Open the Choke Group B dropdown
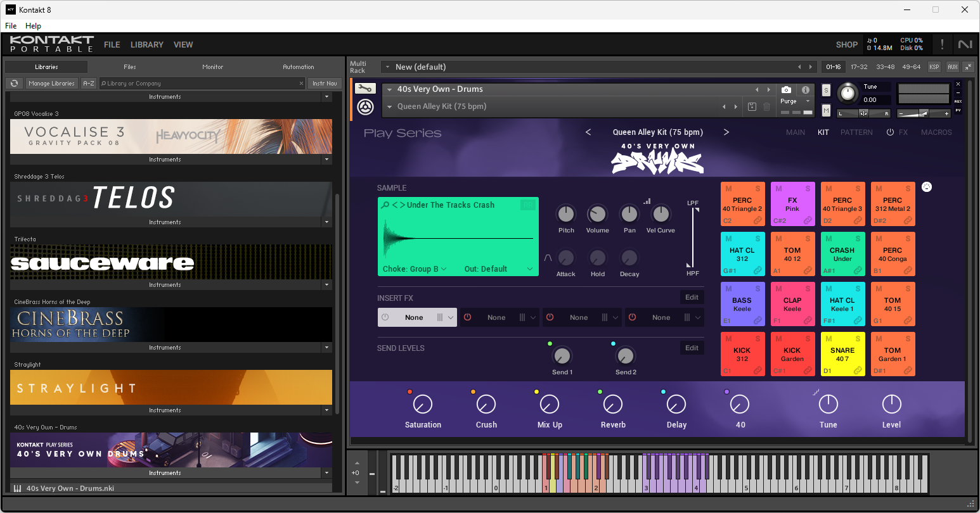Screen dimensions: 980x513 [415, 269]
